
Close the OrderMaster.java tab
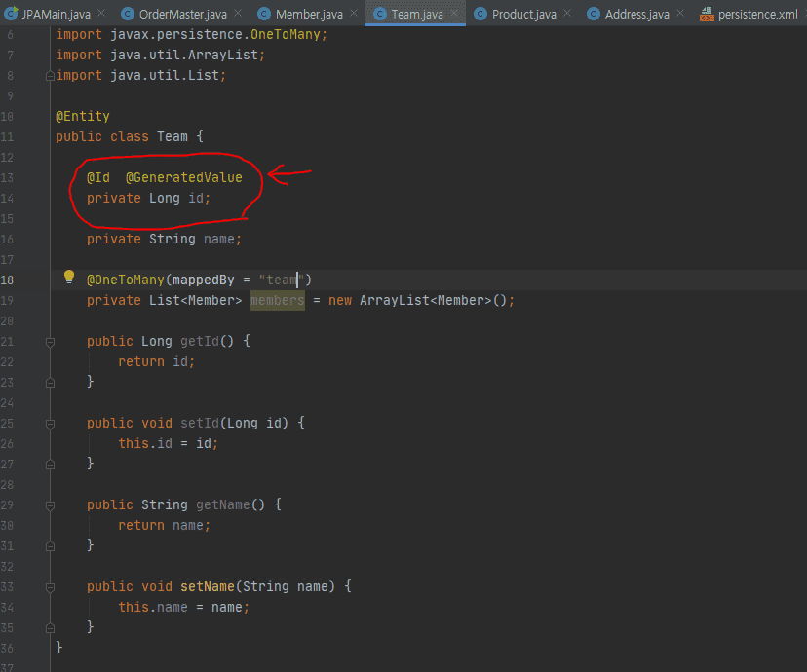pyautogui.click(x=238, y=13)
